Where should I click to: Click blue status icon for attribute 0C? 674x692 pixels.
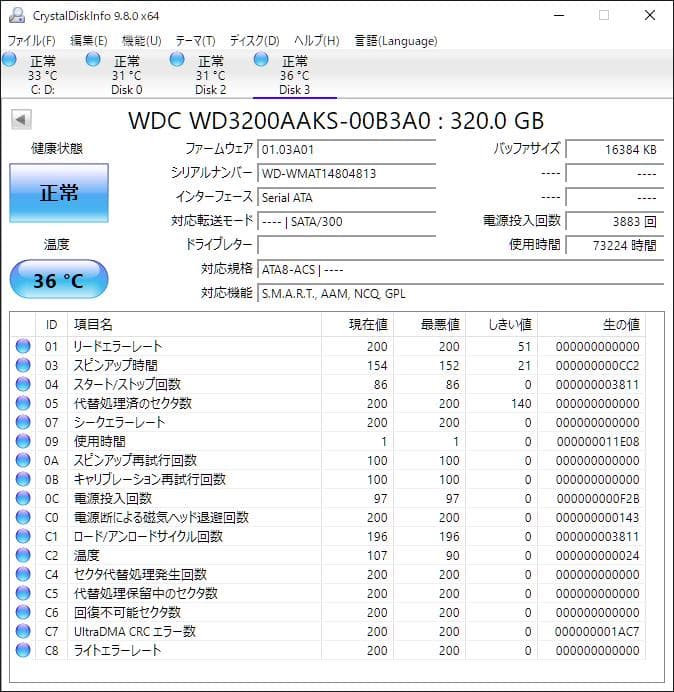[23, 498]
